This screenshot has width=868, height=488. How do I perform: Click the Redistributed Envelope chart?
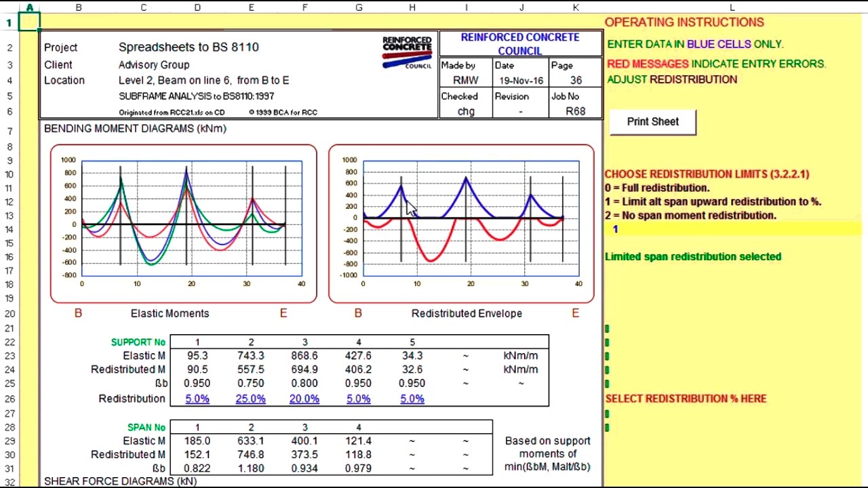461,224
